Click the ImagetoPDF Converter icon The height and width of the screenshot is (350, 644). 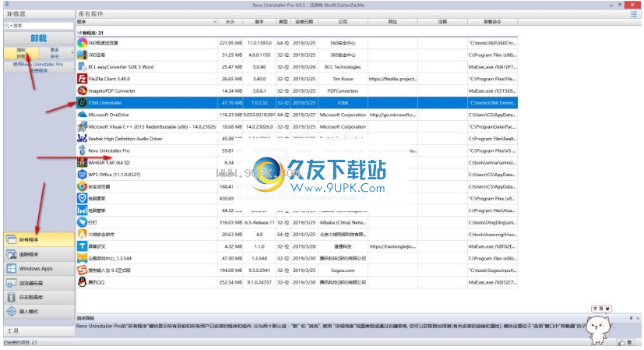[82, 90]
